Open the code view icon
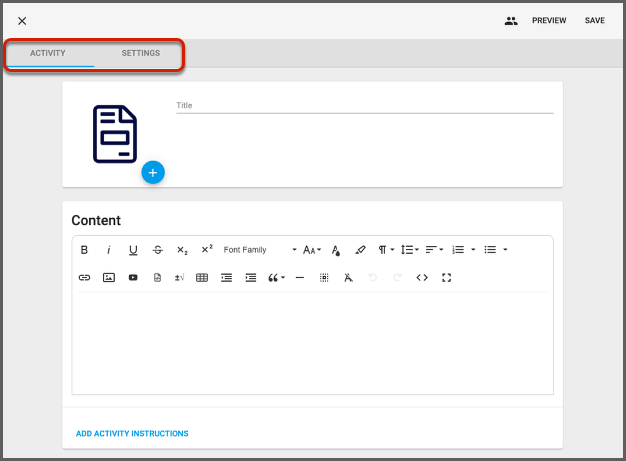Viewport: 626px width, 461px height. (422, 278)
